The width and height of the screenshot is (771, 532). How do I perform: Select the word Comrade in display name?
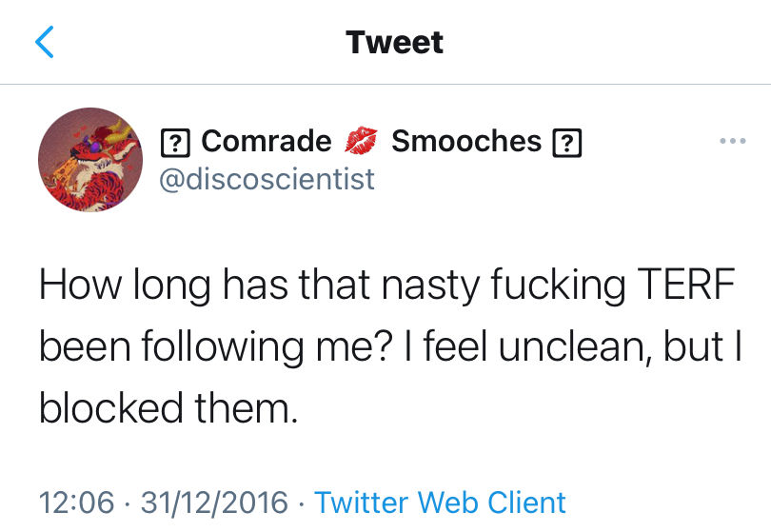pos(267,142)
